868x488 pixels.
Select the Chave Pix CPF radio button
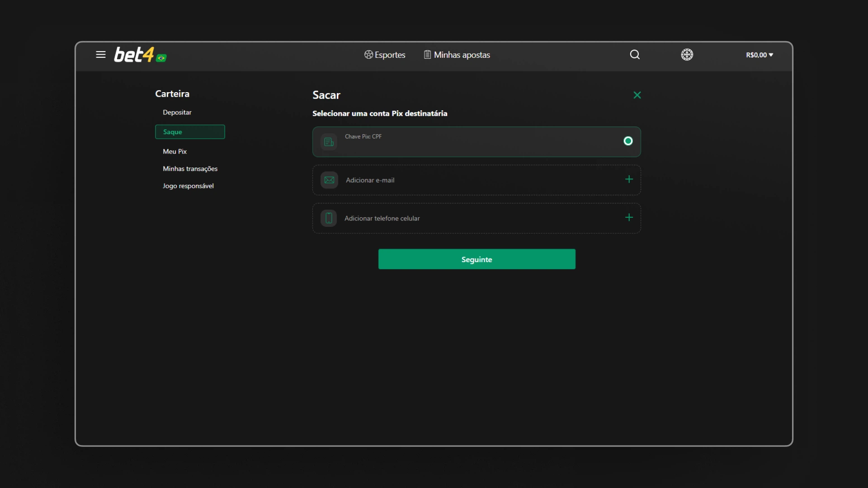pyautogui.click(x=628, y=141)
